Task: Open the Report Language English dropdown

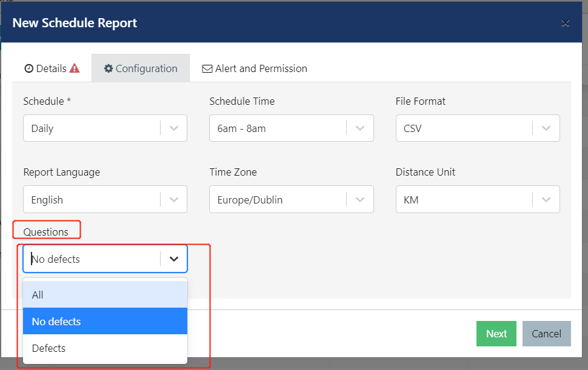Action: pyautogui.click(x=105, y=199)
